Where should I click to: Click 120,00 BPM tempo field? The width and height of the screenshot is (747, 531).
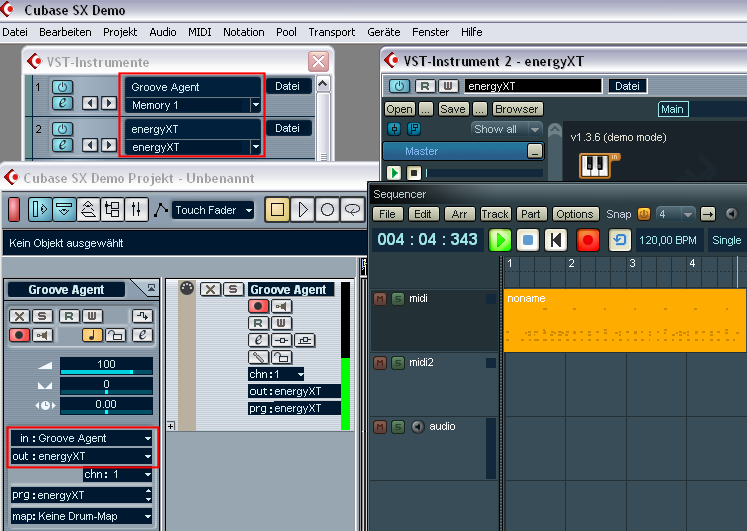coord(668,240)
